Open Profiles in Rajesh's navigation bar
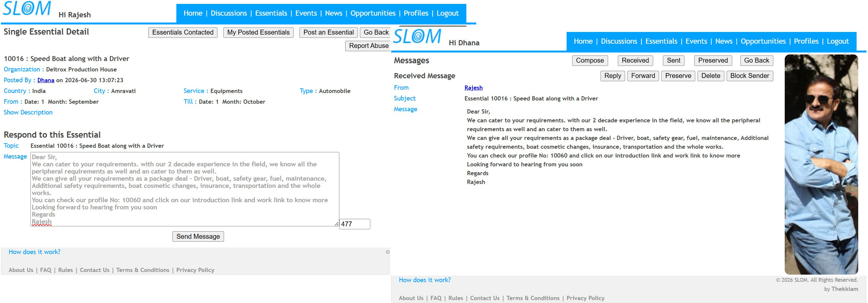Screen dimensions: 868x303 [416, 13]
